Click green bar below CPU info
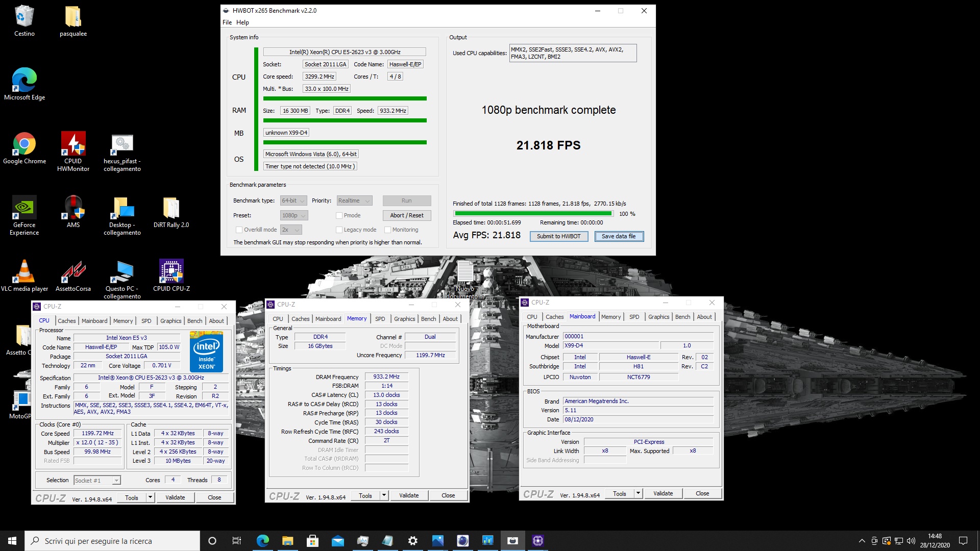 click(345, 98)
